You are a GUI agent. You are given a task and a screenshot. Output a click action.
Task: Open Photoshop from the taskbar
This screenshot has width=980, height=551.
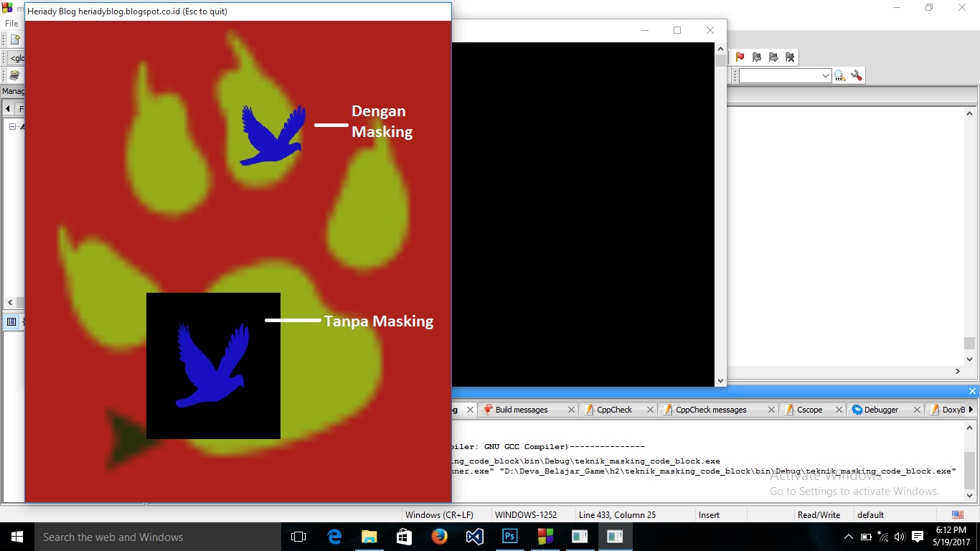coord(509,537)
